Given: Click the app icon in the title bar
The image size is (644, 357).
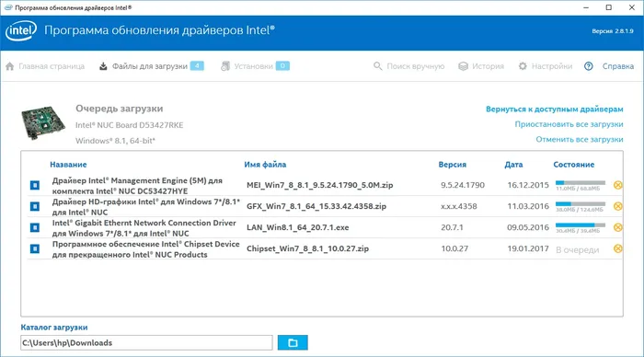Looking at the screenshot, I should click(x=7, y=7).
